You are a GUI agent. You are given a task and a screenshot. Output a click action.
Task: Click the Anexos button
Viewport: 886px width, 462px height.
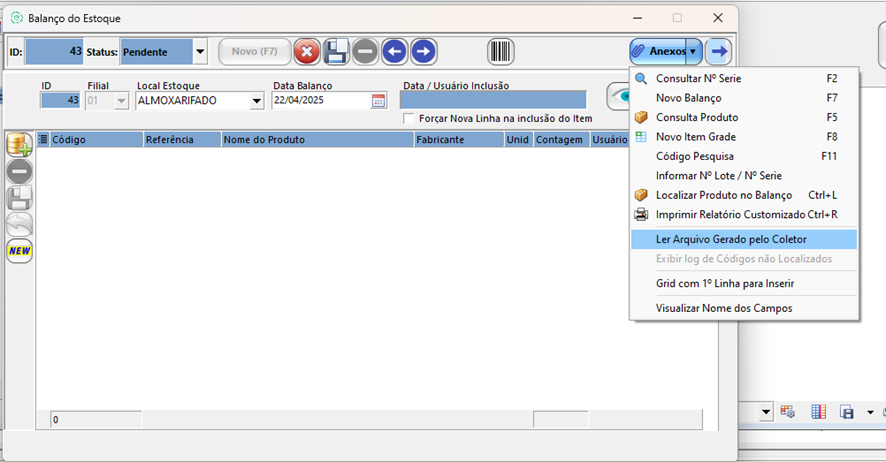[x=658, y=51]
